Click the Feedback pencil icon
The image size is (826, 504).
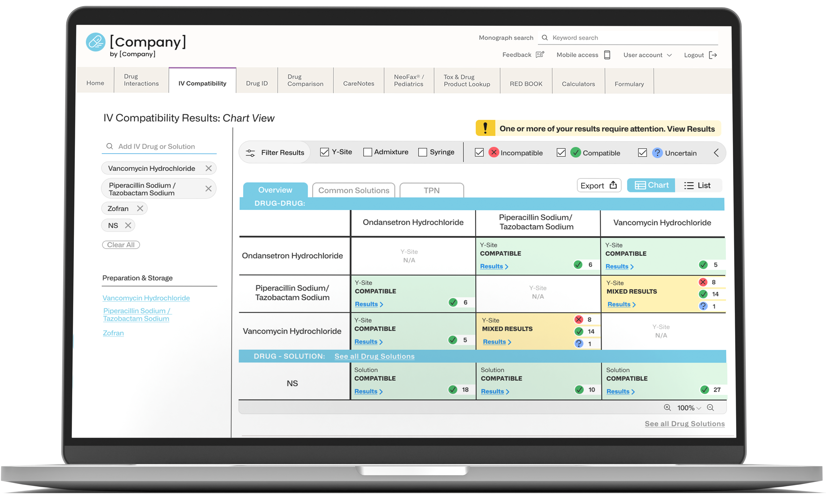point(540,55)
